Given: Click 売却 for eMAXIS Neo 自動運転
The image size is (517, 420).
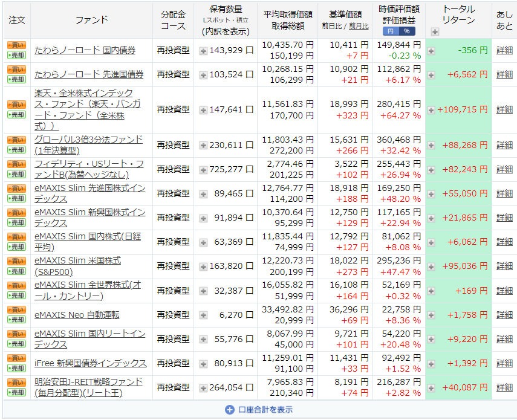Looking at the screenshot, I should coord(16,320).
